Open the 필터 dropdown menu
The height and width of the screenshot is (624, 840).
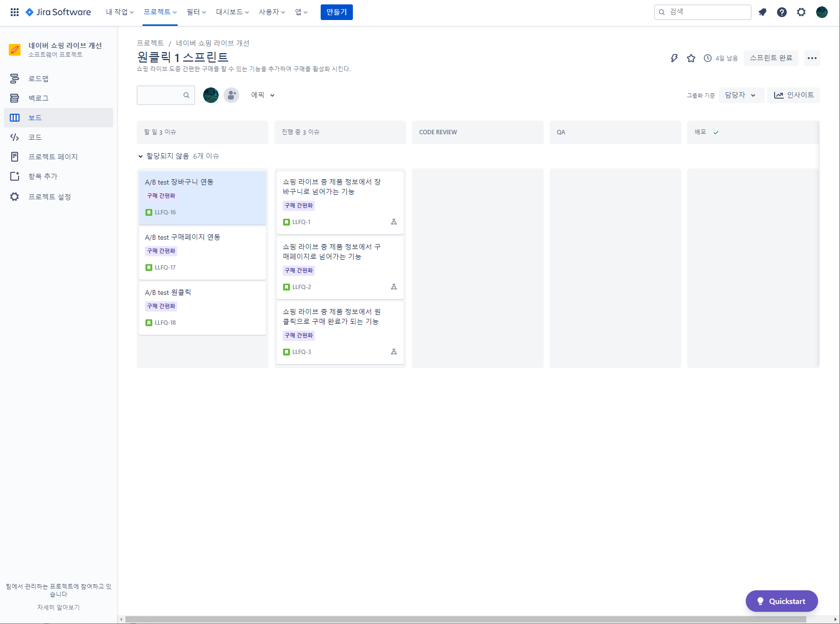point(196,12)
